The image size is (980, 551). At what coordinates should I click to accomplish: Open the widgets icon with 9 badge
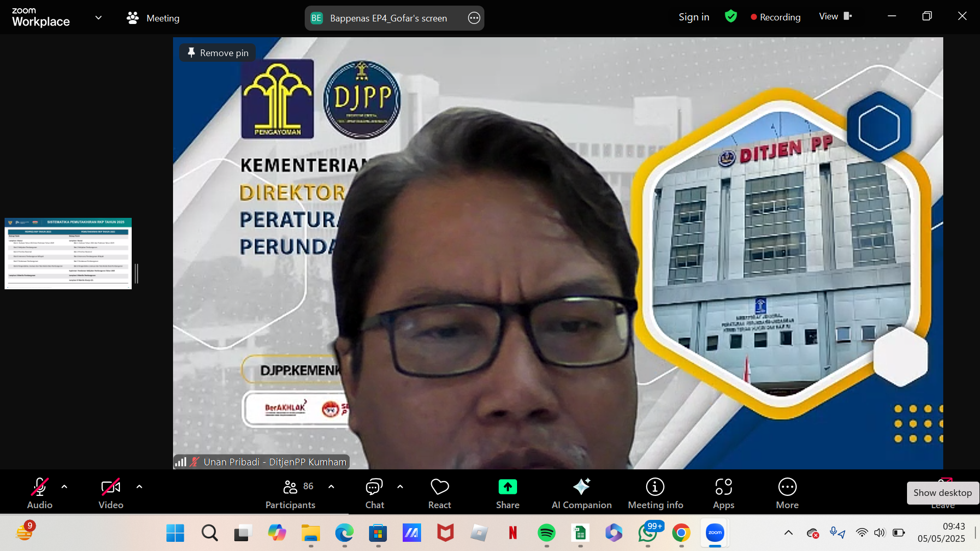tap(24, 532)
